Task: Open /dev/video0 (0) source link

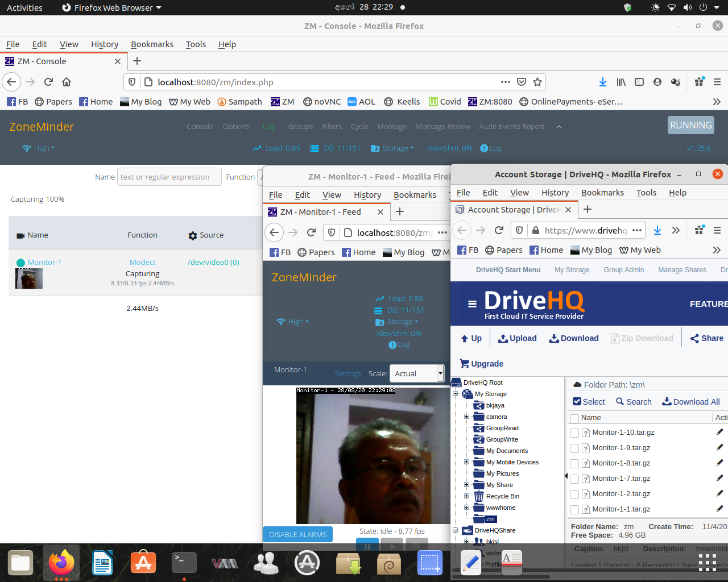Action: coord(213,263)
